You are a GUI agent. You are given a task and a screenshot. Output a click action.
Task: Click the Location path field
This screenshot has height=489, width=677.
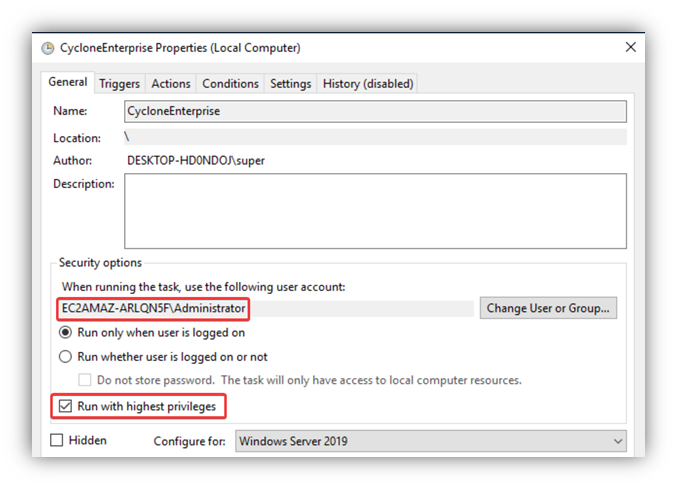pyautogui.click(x=375, y=137)
